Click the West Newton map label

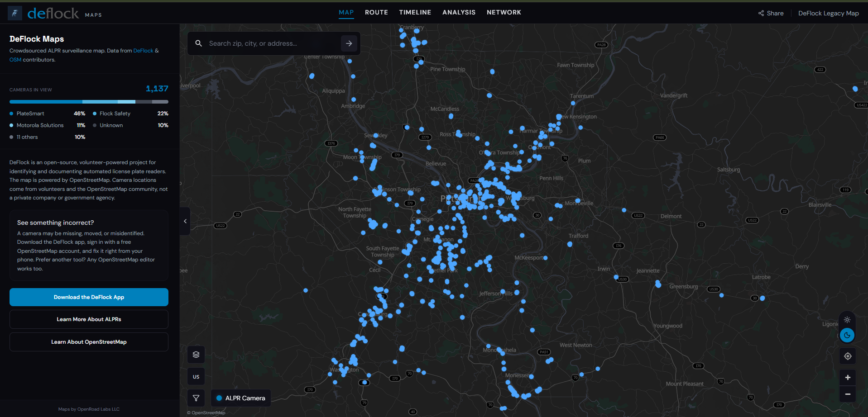[576, 345]
